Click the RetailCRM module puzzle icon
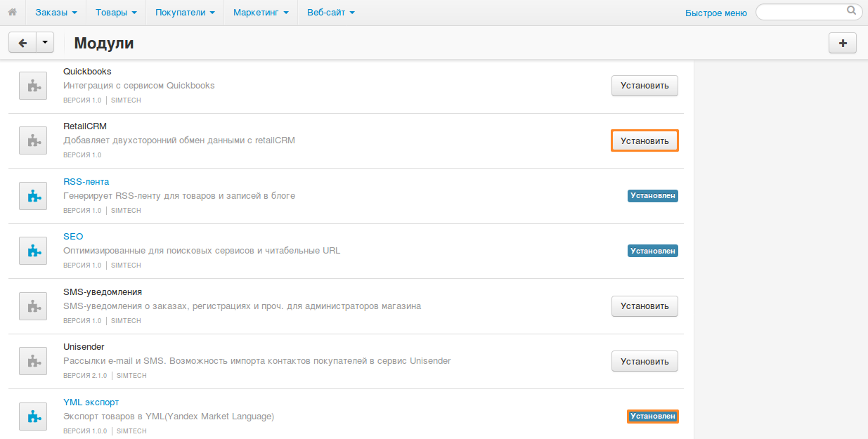 pos(33,141)
